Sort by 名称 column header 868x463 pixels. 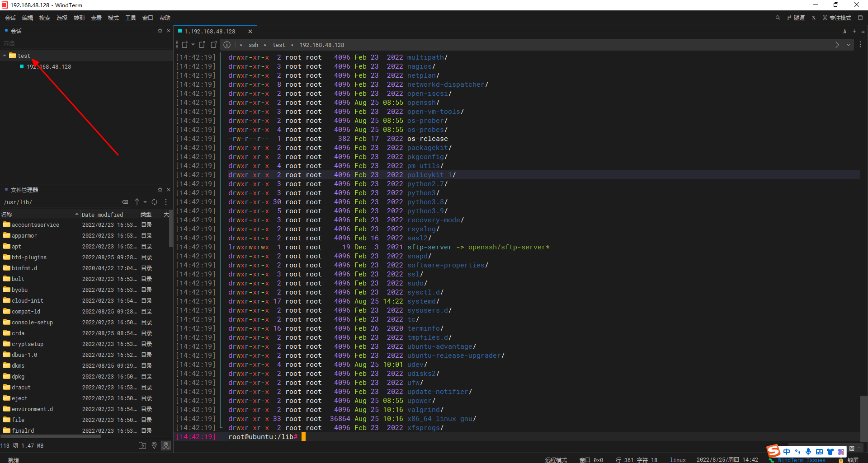point(40,215)
